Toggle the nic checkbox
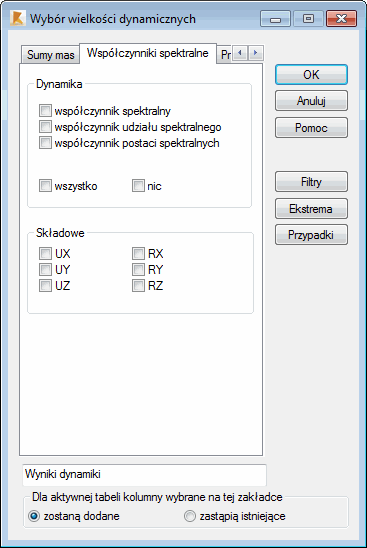The width and height of the screenshot is (367, 548). [x=138, y=186]
